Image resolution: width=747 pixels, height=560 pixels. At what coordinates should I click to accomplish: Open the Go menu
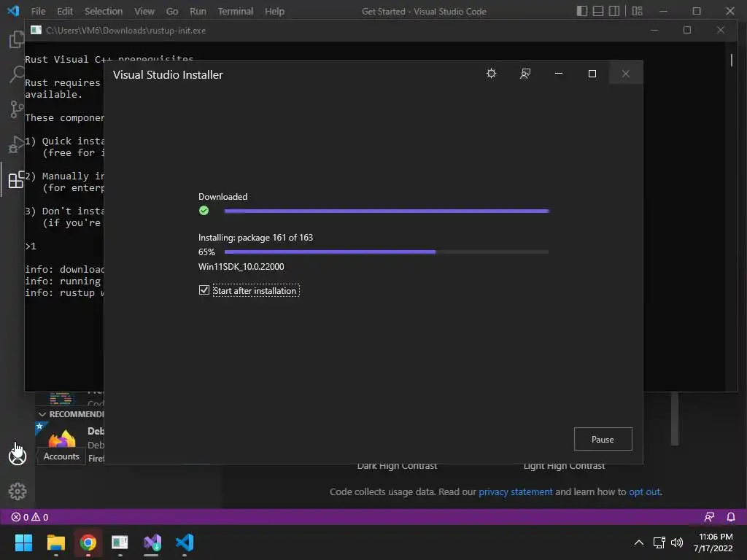coord(172,11)
